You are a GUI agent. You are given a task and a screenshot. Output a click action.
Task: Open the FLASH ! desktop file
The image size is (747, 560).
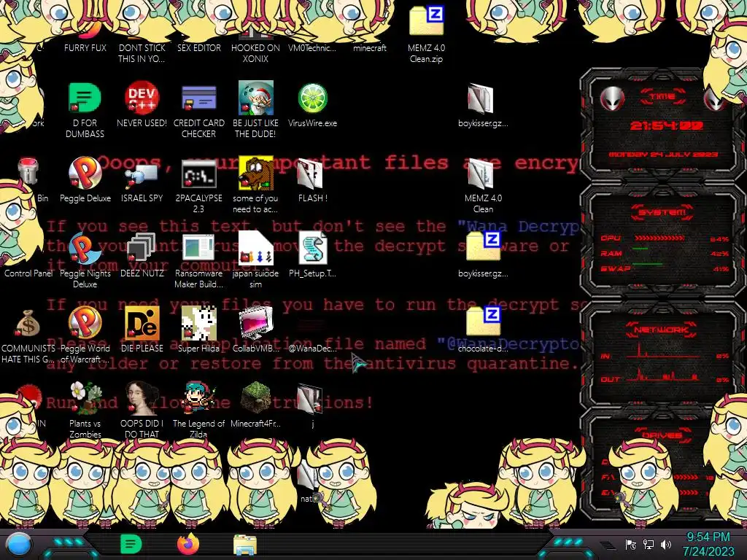point(312,179)
